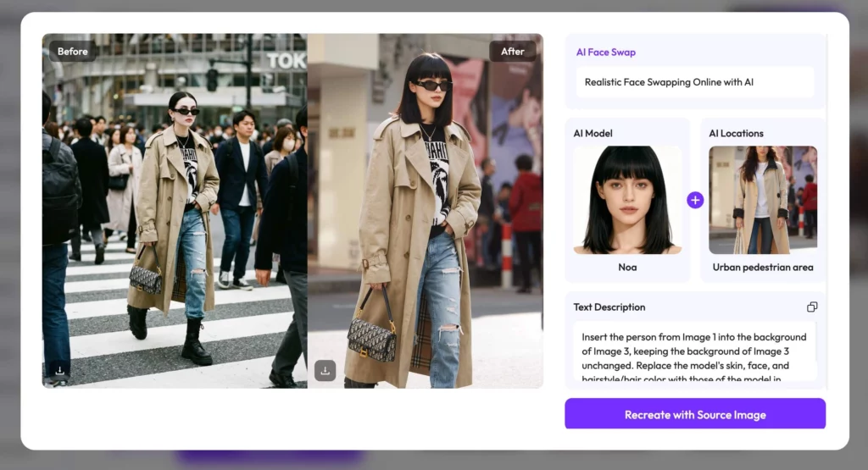The height and width of the screenshot is (470, 868).
Task: Open the After photo with trench coat
Action: click(426, 211)
